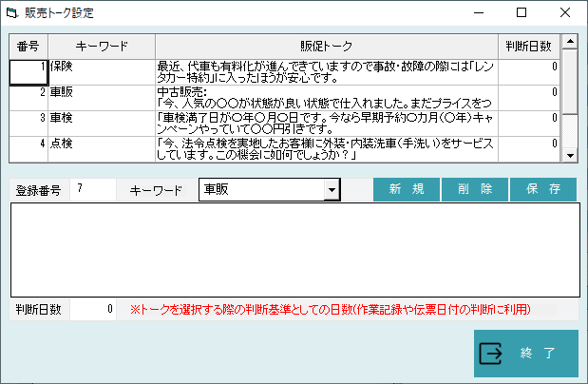Click the table scrollbar up arrow
The height and width of the screenshot is (384, 588).
click(x=570, y=42)
